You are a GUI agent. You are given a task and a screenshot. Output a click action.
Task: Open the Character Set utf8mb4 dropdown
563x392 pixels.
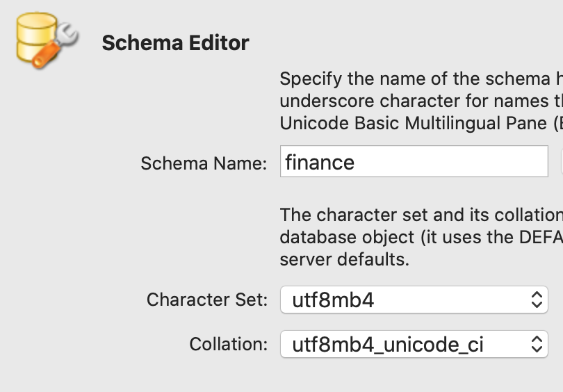coord(414,300)
